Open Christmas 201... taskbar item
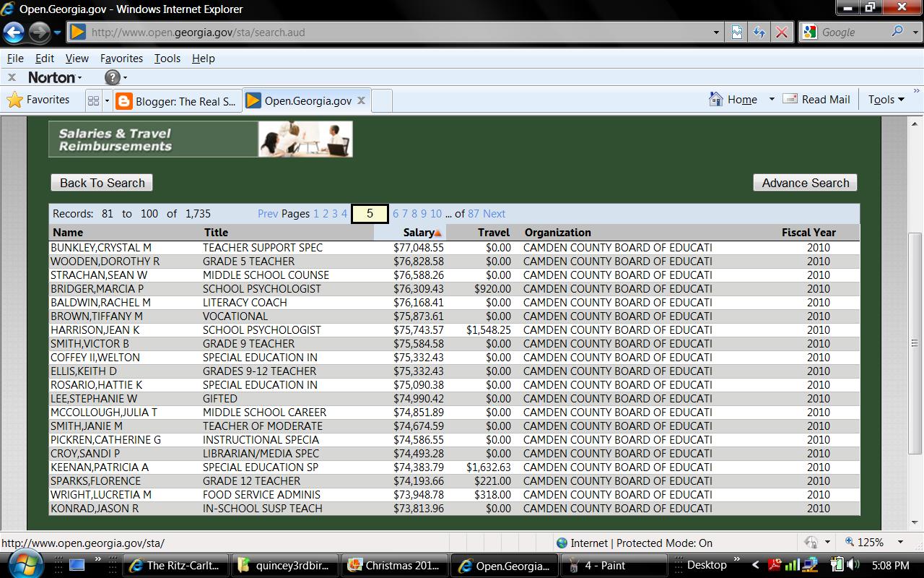The image size is (924, 578). (394, 566)
